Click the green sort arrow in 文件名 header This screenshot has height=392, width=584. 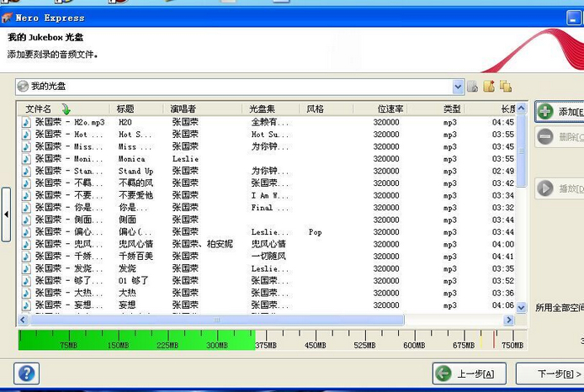[x=66, y=109]
